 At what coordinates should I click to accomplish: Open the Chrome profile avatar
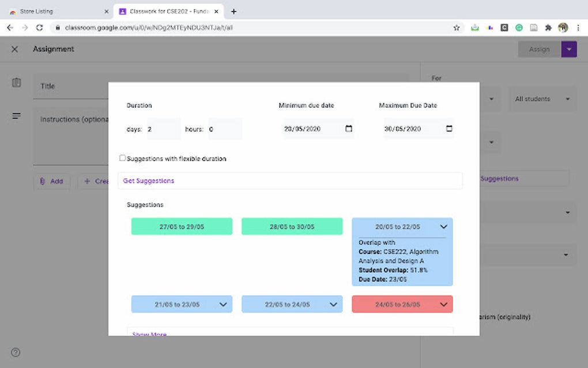[563, 27]
